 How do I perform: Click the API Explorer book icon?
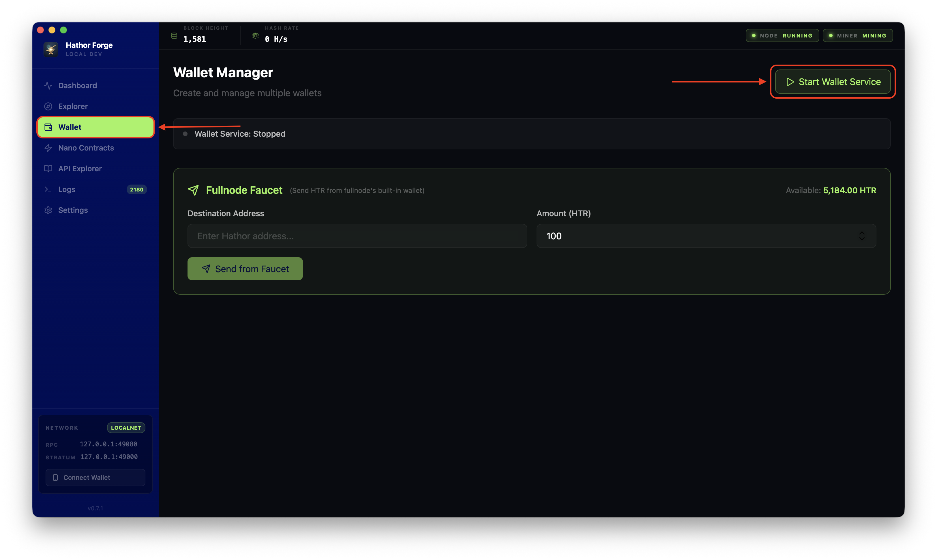(x=48, y=169)
